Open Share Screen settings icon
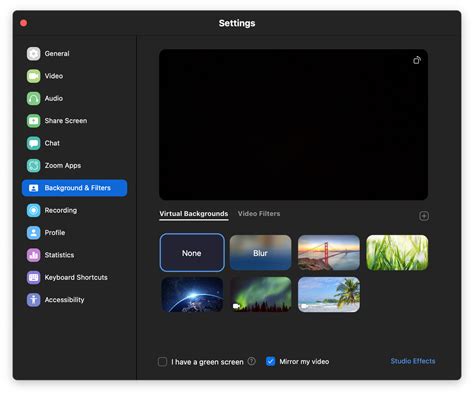The height and width of the screenshot is (395, 474). [x=34, y=121]
